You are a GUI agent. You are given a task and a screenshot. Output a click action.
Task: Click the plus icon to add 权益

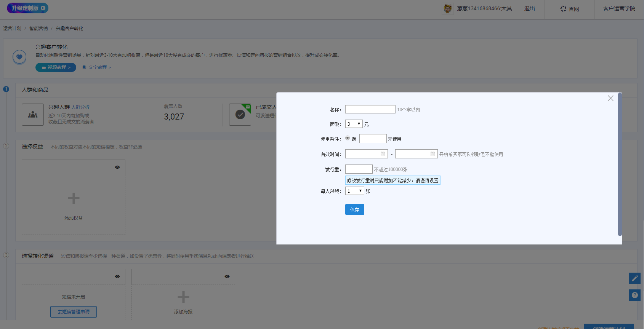(74, 198)
